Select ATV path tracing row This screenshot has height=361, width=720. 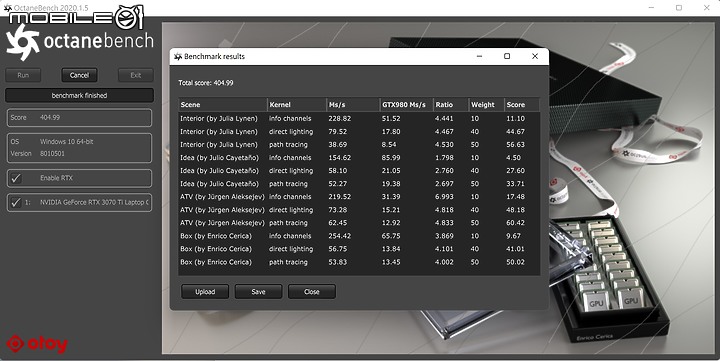pos(359,223)
